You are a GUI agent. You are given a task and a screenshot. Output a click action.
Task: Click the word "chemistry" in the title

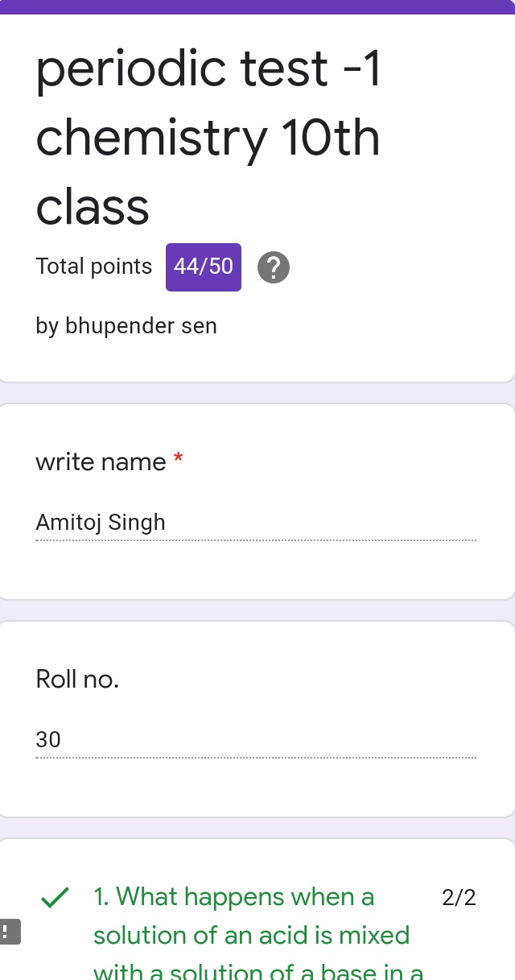[152, 140]
